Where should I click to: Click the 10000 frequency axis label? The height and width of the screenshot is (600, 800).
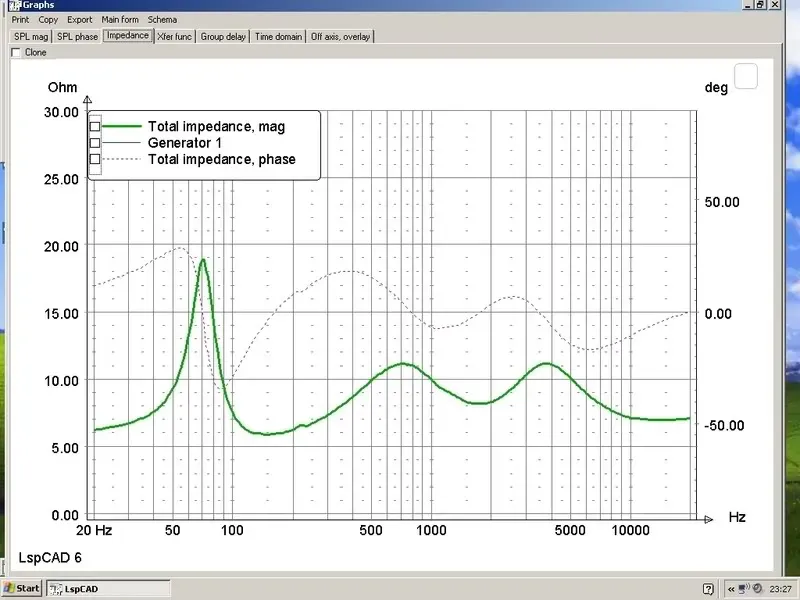click(x=631, y=530)
